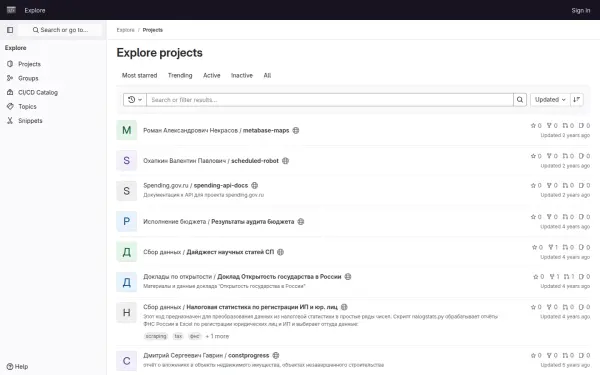Viewport: 600px width, 375px height.
Task: Click forks count 1 for Дайджест научных статей
Action: (x=553, y=247)
